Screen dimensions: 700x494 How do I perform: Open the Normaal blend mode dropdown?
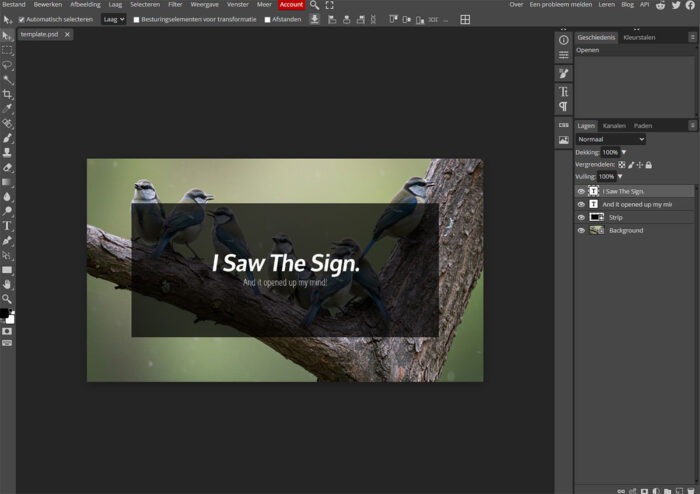(x=611, y=139)
